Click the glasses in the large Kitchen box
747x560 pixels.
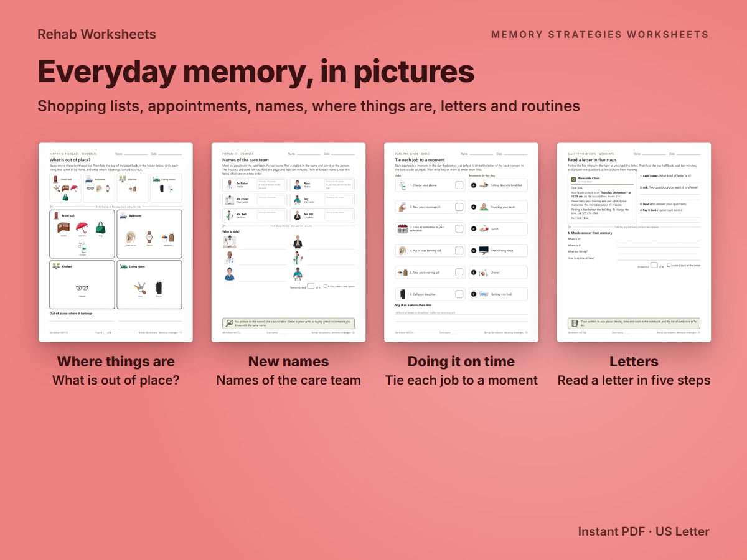point(82,288)
